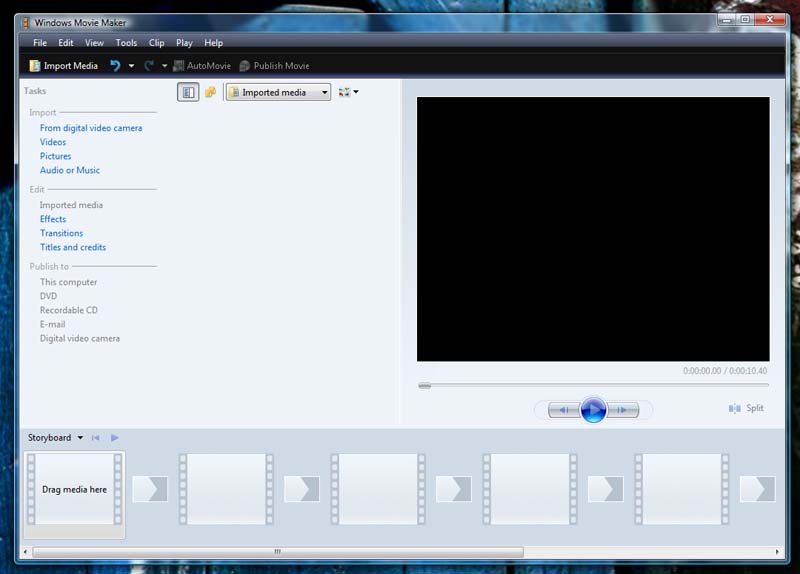Open the Storyboard view dropdown

pos(80,438)
